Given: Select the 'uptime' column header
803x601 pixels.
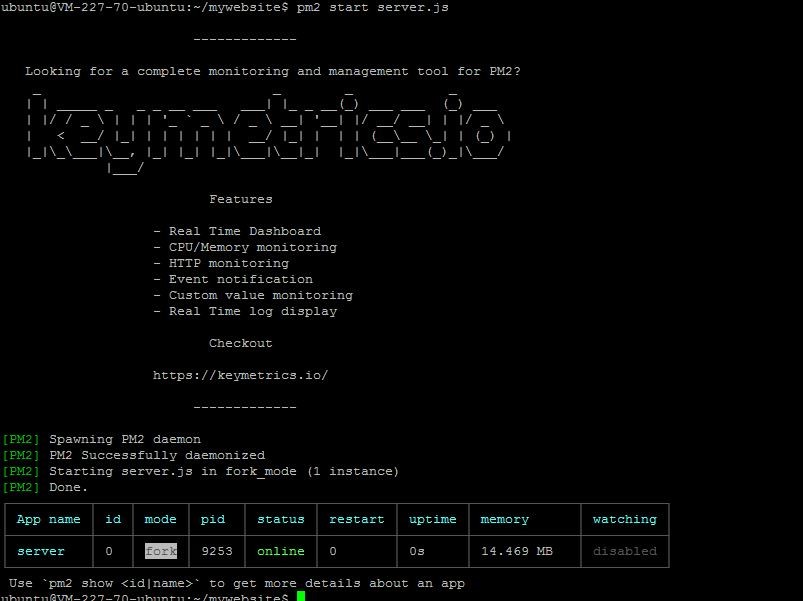Looking at the screenshot, I should coord(433,520).
